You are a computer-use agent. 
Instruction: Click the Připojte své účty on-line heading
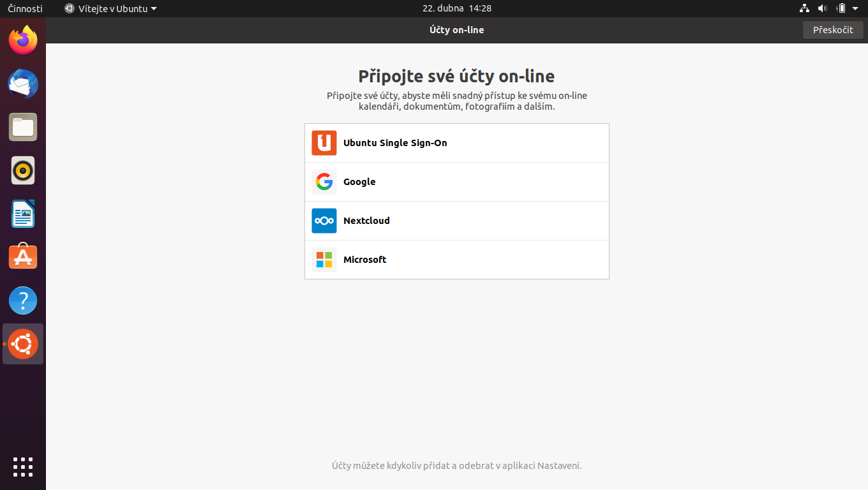pyautogui.click(x=456, y=77)
